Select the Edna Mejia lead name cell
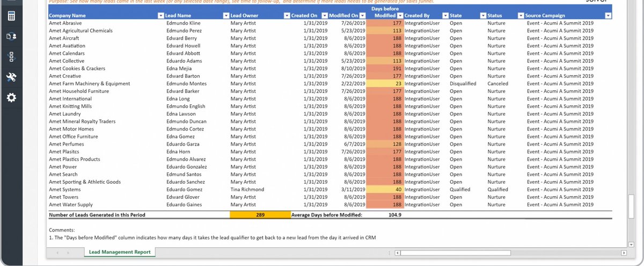644x266 pixels. click(x=179, y=68)
